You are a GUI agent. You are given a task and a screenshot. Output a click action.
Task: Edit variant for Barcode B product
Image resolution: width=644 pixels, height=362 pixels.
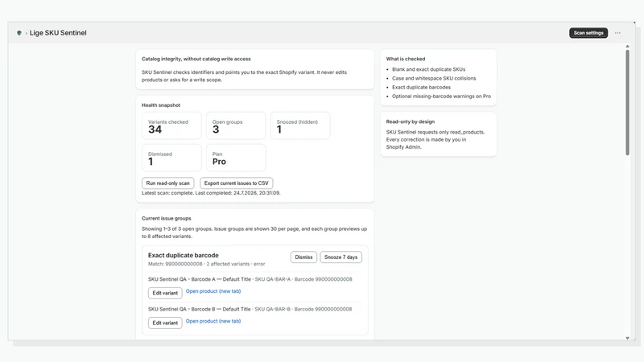[165, 323]
